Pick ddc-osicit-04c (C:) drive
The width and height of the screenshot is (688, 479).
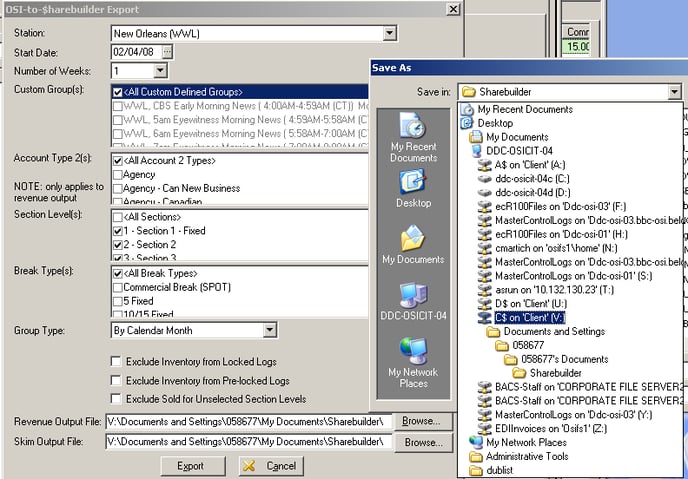point(523,179)
